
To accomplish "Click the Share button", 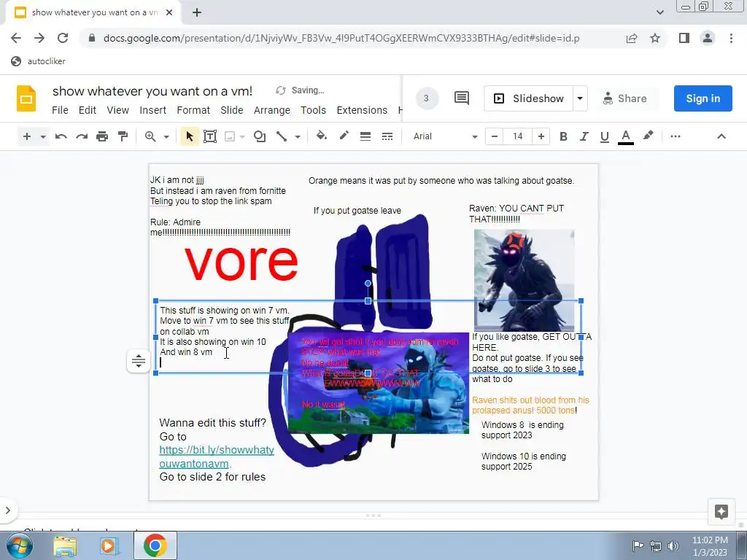I will (x=625, y=98).
